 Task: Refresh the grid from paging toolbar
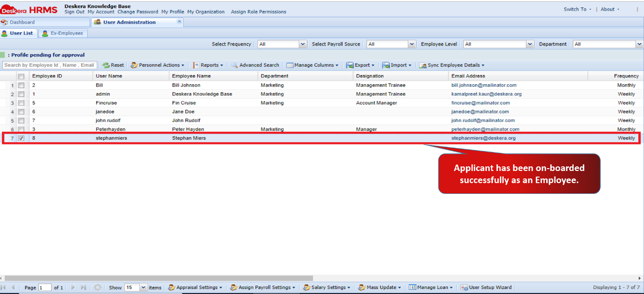point(97,287)
